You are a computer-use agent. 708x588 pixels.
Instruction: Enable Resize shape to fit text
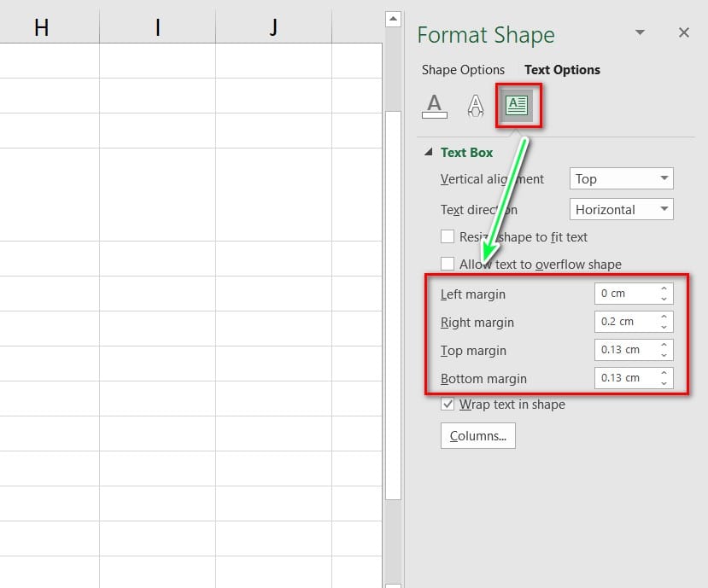tap(448, 236)
